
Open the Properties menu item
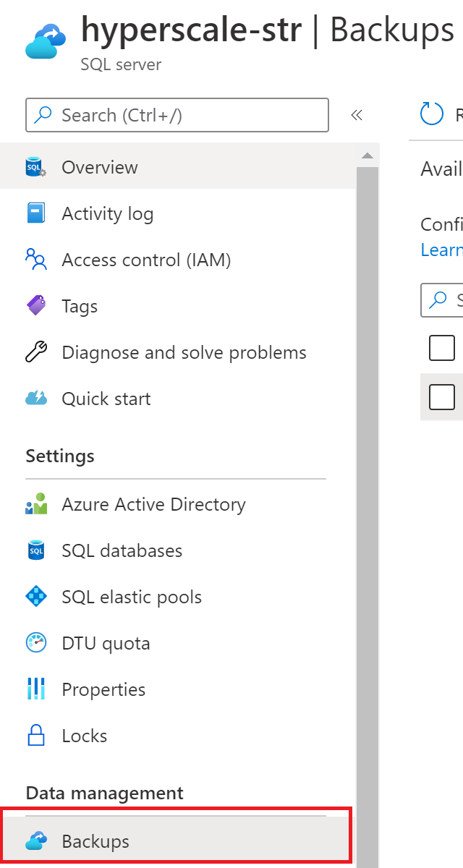(x=103, y=689)
